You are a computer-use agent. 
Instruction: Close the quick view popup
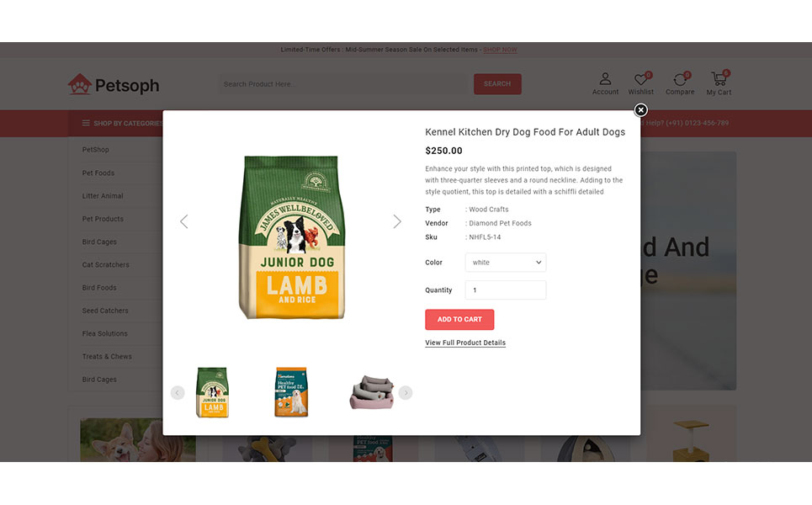point(640,109)
